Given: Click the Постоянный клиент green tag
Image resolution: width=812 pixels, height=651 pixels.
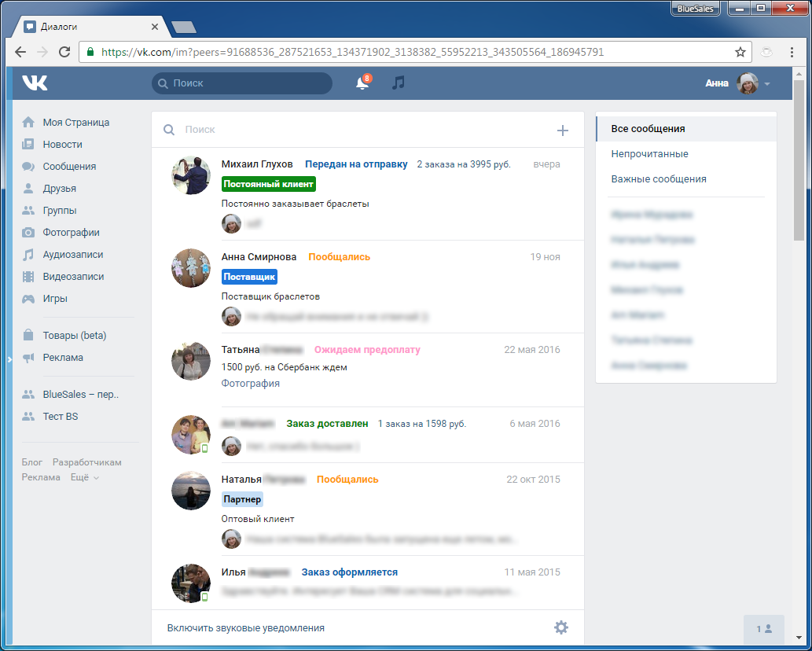Looking at the screenshot, I should point(268,184).
